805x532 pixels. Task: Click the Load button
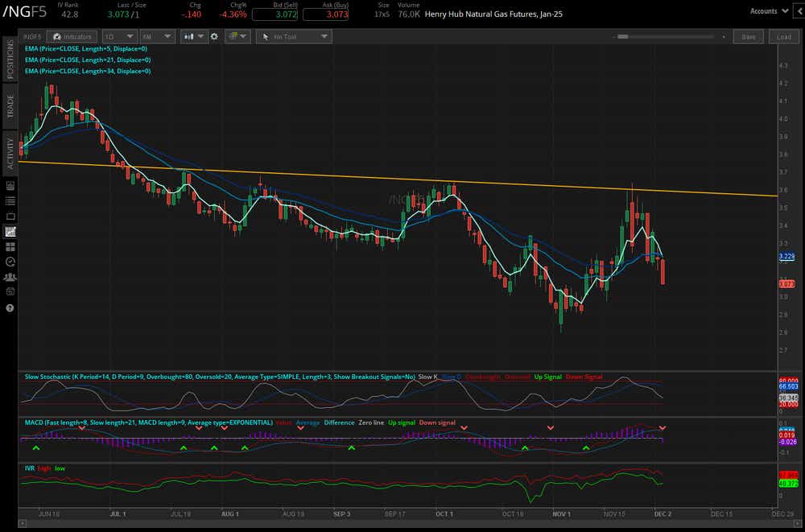pyautogui.click(x=785, y=36)
